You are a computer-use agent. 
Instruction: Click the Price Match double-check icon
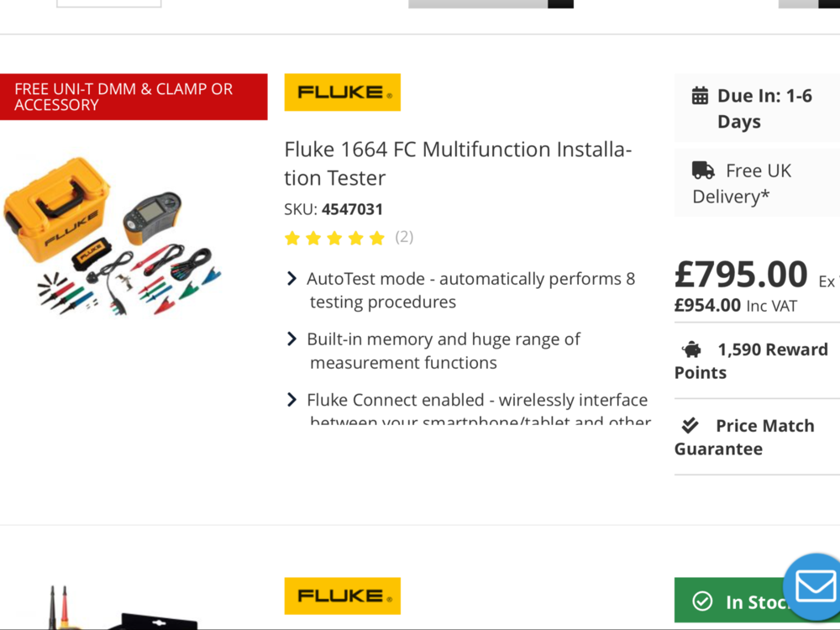coord(690,425)
